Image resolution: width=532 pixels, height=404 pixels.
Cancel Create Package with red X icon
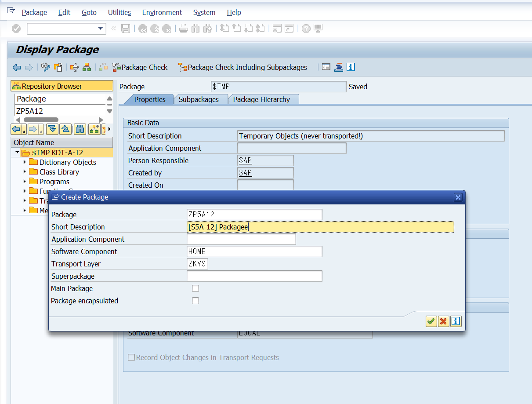pyautogui.click(x=443, y=321)
